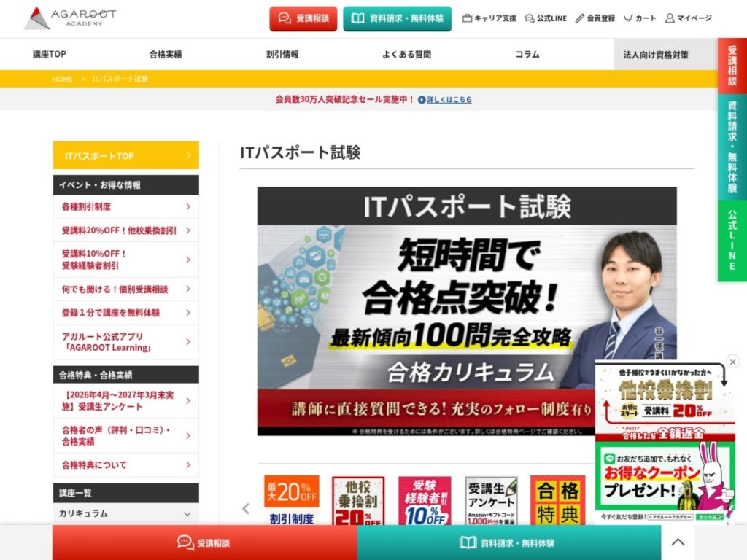
Task: Click chevron on 各種割引制度 row
Action: pos(188,206)
